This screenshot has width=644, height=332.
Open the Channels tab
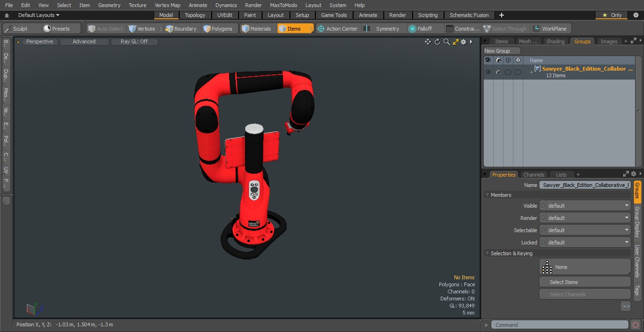point(534,175)
